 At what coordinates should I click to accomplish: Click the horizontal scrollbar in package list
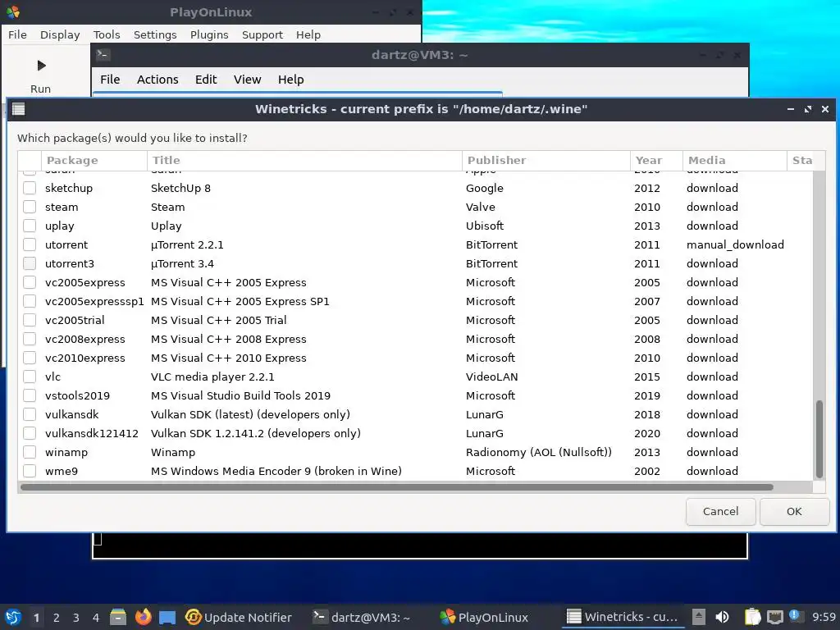(x=396, y=487)
